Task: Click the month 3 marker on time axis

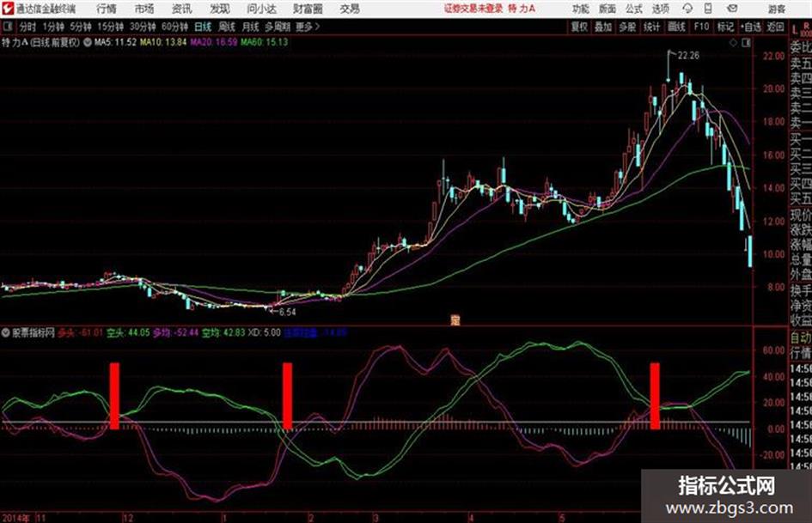Action: 375,518
